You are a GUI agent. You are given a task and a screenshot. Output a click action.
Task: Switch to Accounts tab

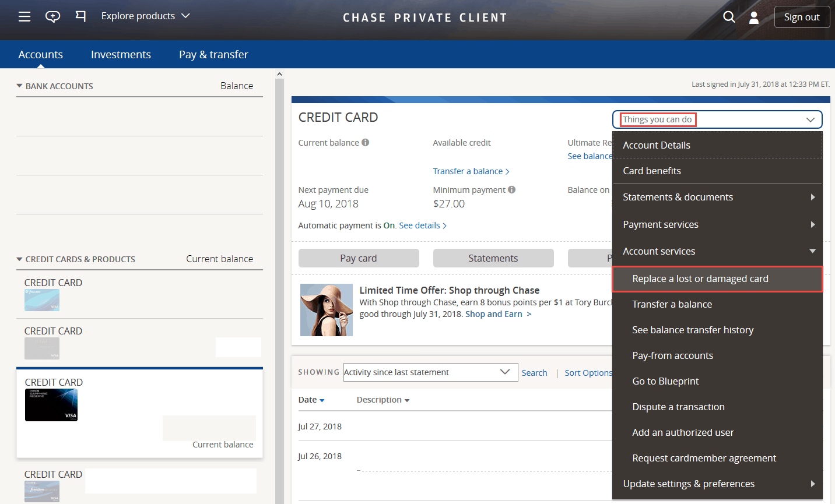coord(40,54)
